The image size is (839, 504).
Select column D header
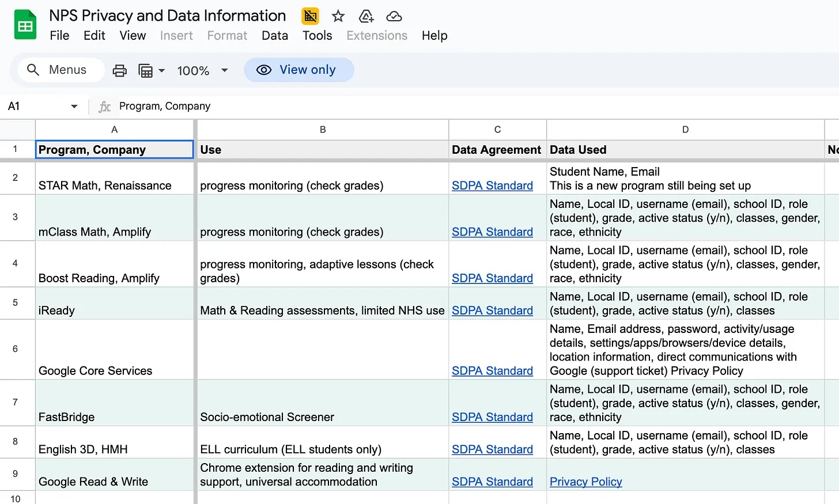tap(685, 130)
